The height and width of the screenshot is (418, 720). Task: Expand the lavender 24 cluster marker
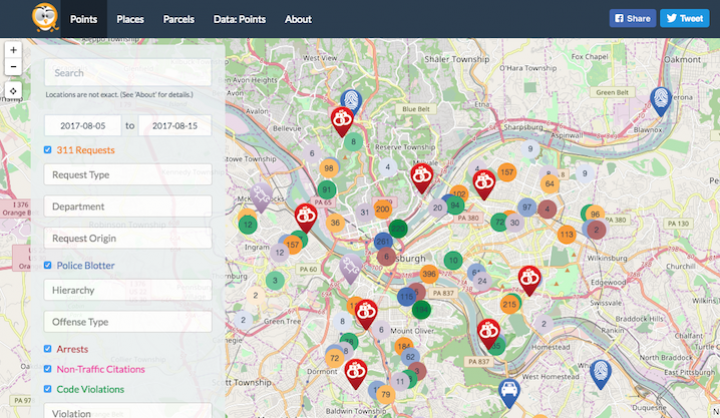coord(482,281)
